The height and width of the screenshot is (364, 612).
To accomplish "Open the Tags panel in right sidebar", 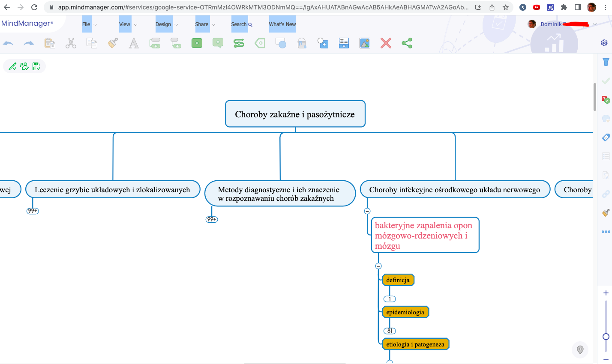I will click(x=606, y=137).
